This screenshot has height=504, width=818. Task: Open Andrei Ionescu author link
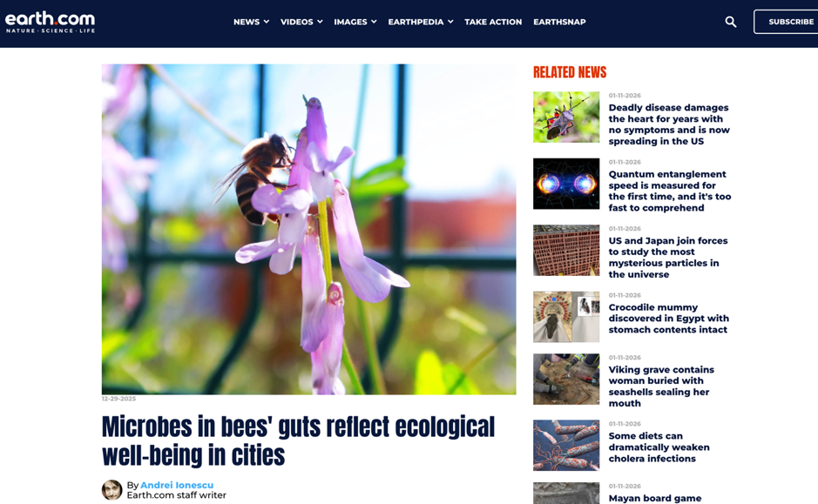coord(177,485)
